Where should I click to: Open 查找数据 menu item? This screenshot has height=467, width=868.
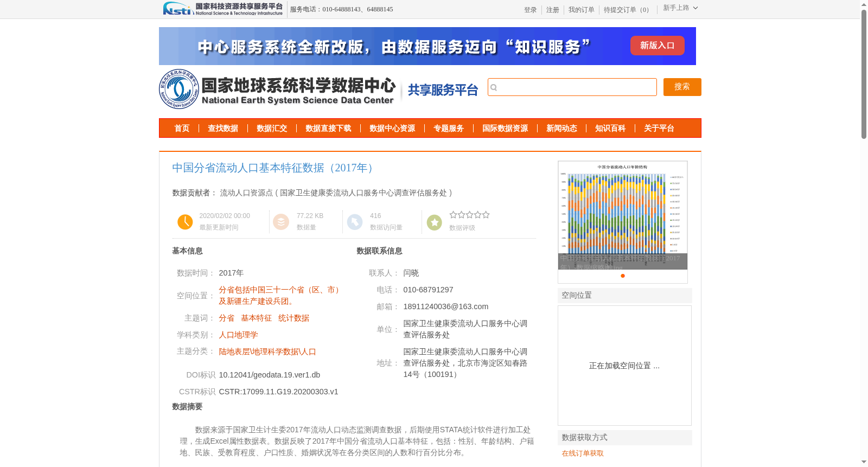point(223,129)
